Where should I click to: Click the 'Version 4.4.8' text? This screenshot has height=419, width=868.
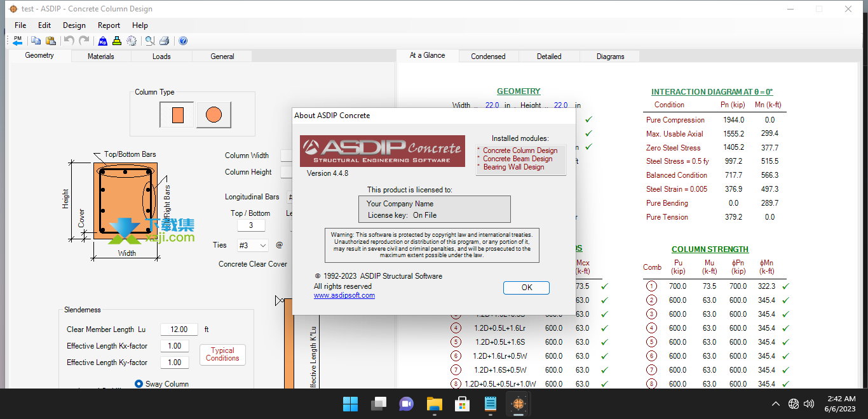[327, 173]
